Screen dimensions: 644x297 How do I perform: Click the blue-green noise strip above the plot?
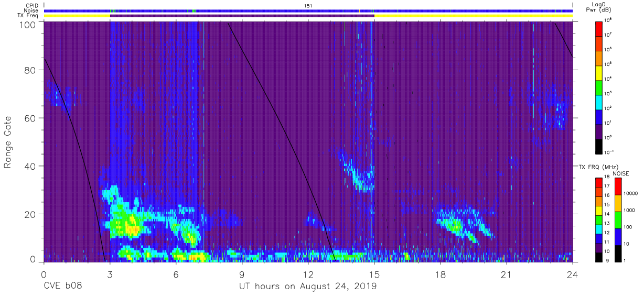(x=308, y=10)
